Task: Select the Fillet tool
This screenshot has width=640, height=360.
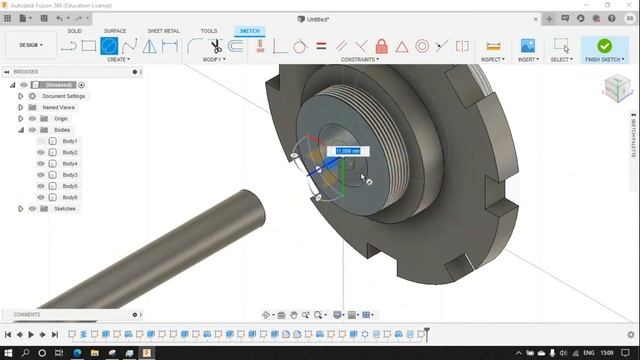Action: pos(195,46)
